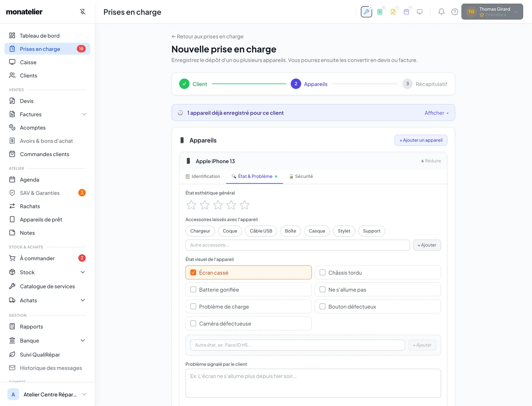Expand Afficher for registered devices

(437, 113)
